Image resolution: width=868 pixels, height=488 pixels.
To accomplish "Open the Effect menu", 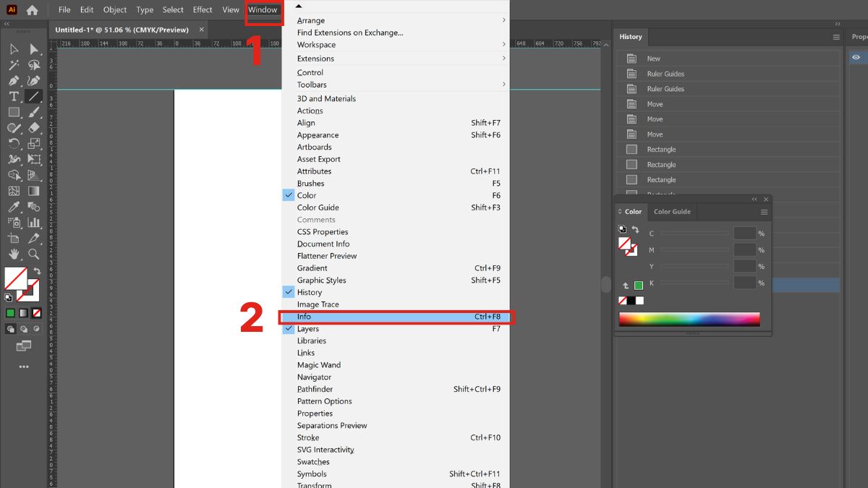I will (x=203, y=10).
